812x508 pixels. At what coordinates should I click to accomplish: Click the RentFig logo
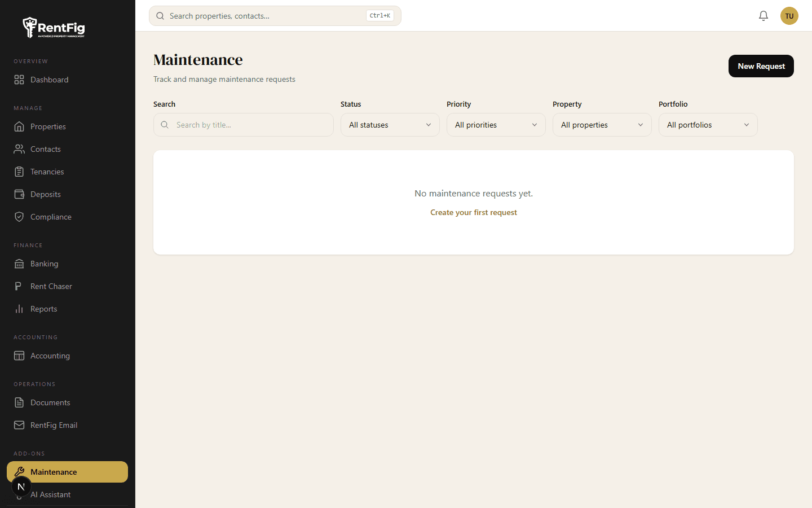54,27
